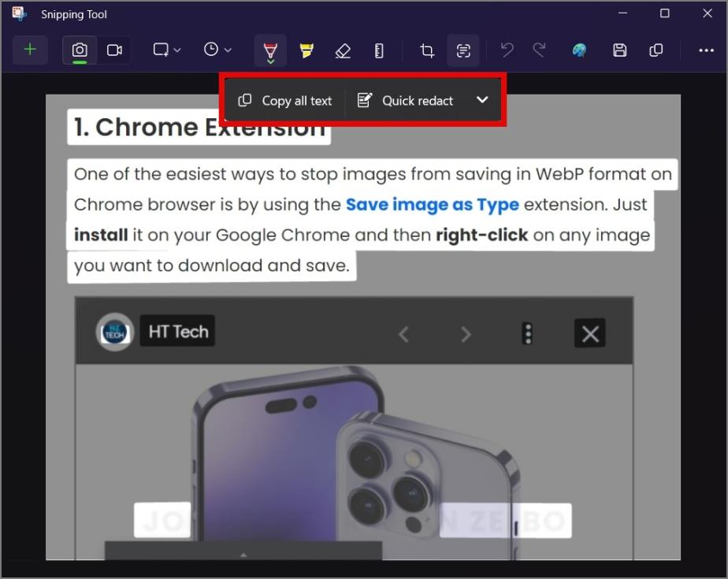Copy the snip to clipboard
This screenshot has height=579, width=728.
tap(656, 50)
